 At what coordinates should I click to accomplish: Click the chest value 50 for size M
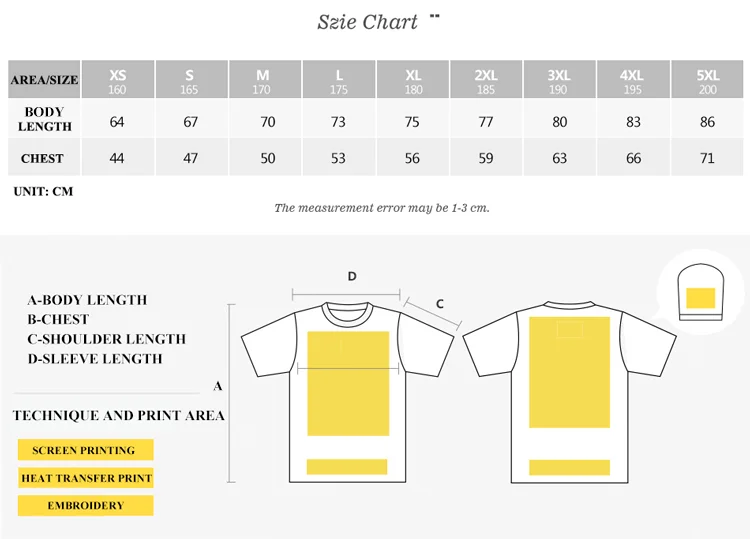[x=267, y=158]
